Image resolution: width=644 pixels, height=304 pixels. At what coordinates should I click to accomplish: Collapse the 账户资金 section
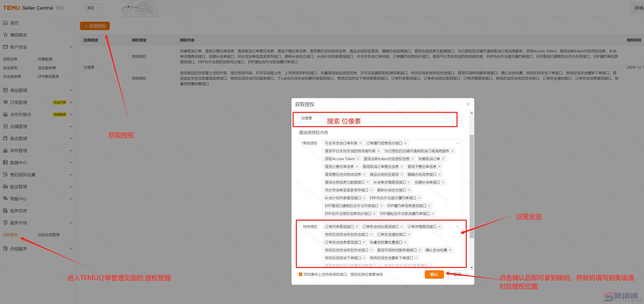click(x=71, y=47)
